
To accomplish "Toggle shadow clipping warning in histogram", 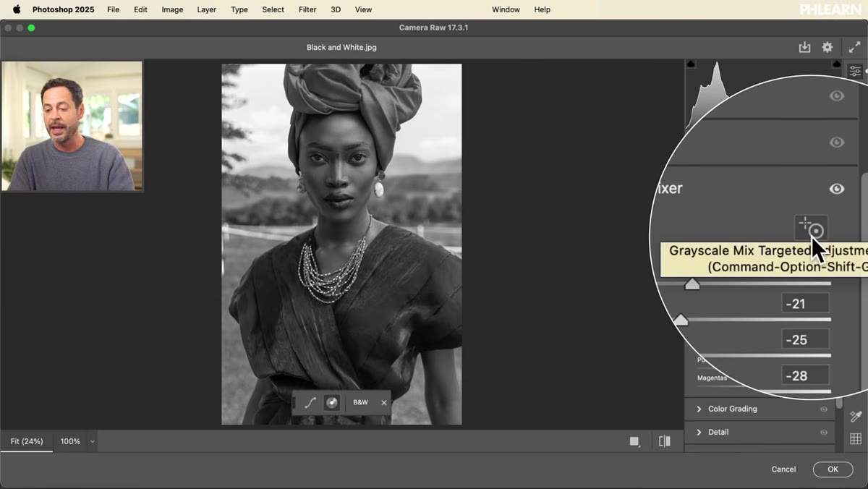I will pyautogui.click(x=690, y=64).
